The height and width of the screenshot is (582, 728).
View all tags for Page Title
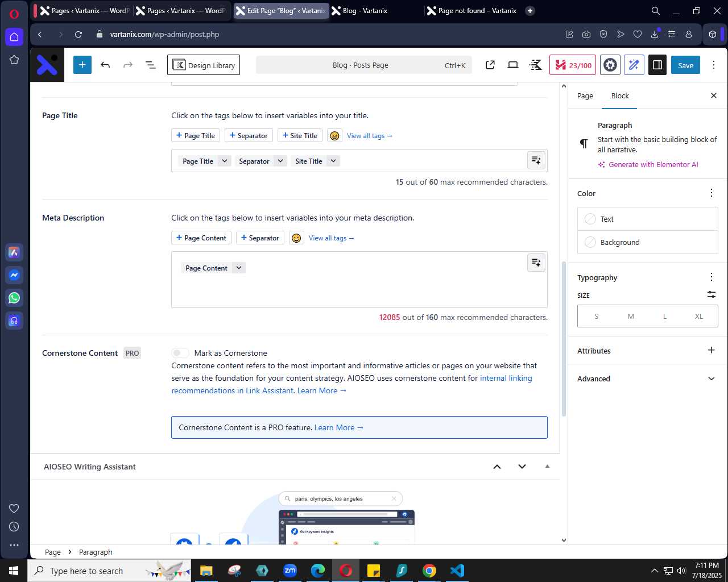pos(370,135)
